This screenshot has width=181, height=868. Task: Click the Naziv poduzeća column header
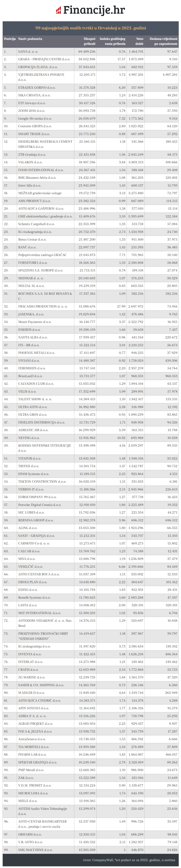click(x=30, y=39)
